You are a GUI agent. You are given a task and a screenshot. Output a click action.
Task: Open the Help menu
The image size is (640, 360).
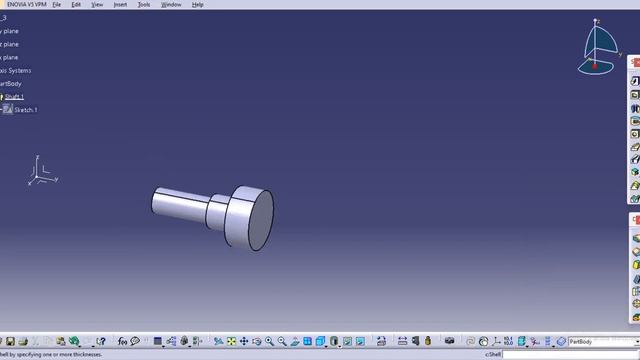pos(198,4)
